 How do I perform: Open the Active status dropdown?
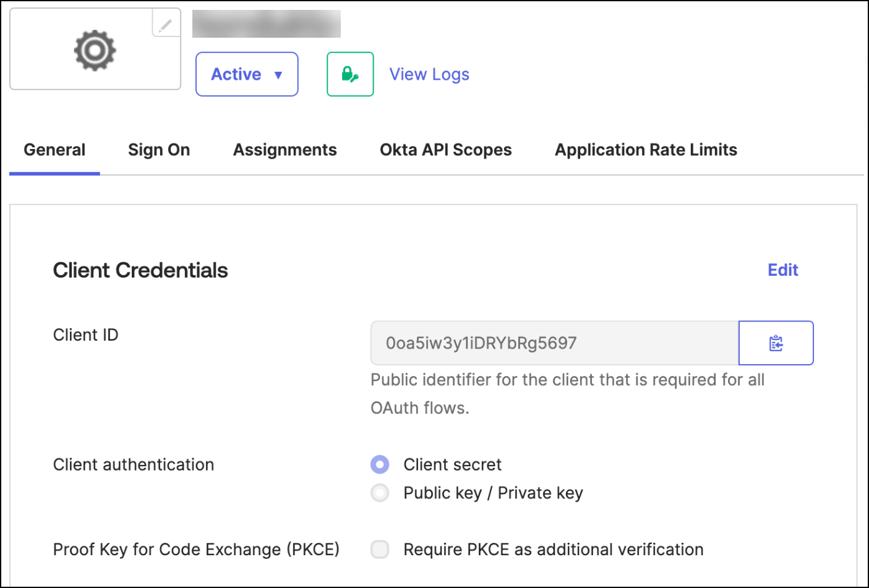[247, 74]
